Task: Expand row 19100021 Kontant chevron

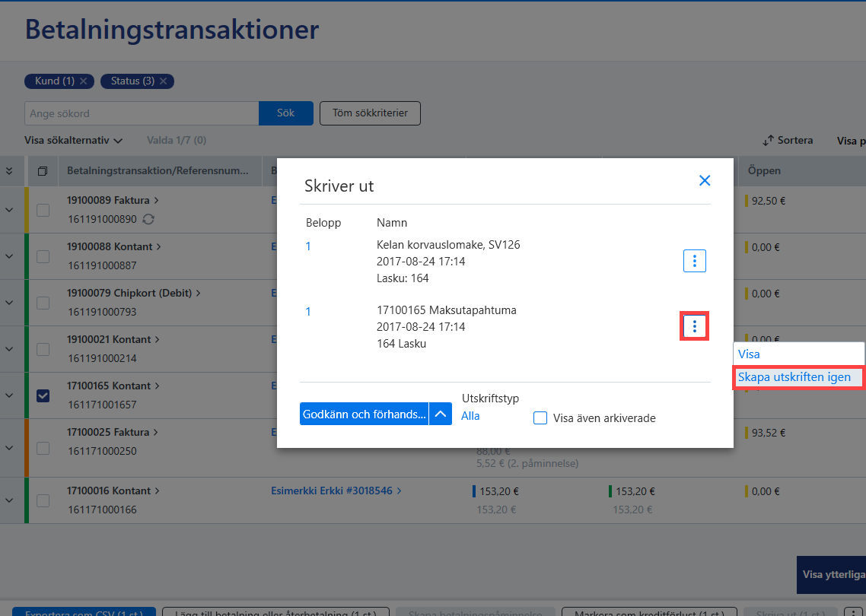Action: [9, 349]
